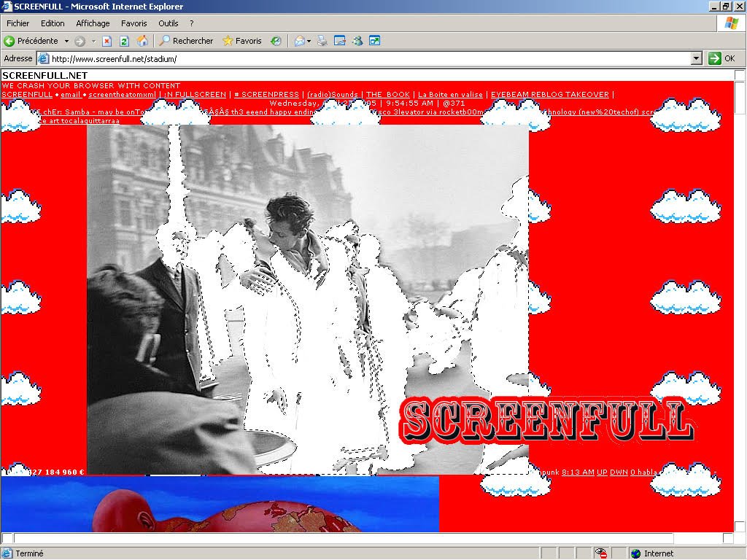The image size is (747, 560).
Task: Open the Favoris menu in menu bar
Action: pyautogui.click(x=134, y=23)
